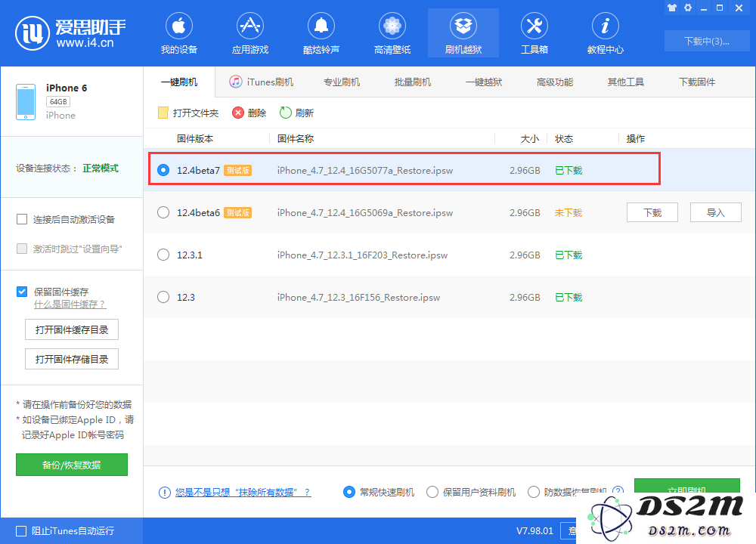Select the 12.4beta7 firmware radio button
Viewport: 756px width, 544px height.
[x=163, y=170]
